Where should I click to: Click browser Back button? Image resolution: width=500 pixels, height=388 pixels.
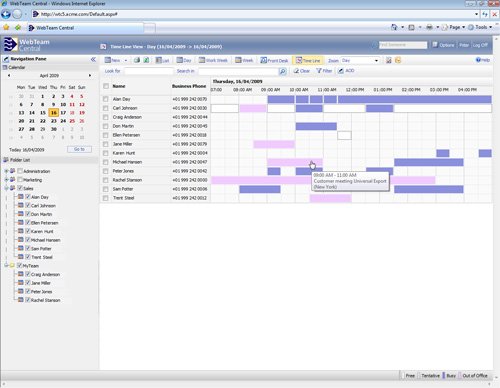click(x=6, y=14)
